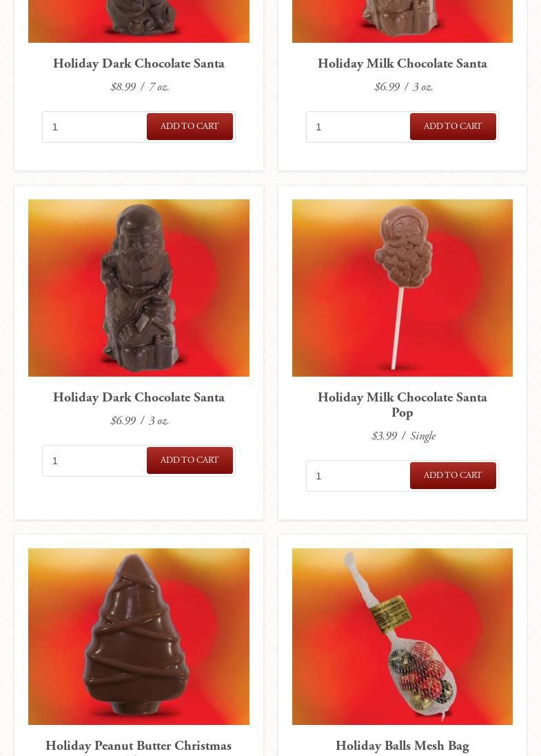Open the Milk Chocolate Santa Pop product image
541x756 pixels.
[x=402, y=288]
